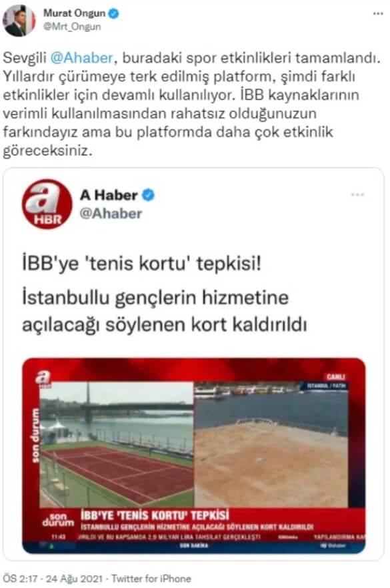Open the more options menu on Murat Ongun's tweet
The width and height of the screenshot is (390, 588).
tap(377, 14)
